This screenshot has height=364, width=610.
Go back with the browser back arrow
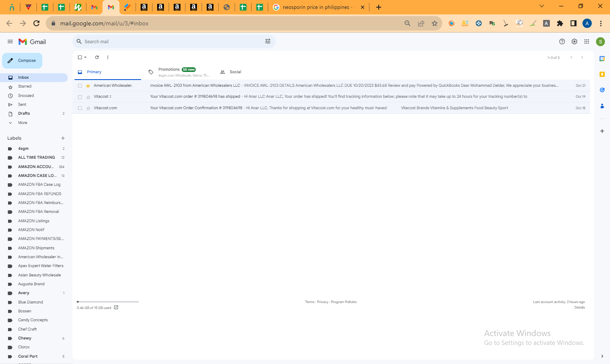click(x=9, y=23)
